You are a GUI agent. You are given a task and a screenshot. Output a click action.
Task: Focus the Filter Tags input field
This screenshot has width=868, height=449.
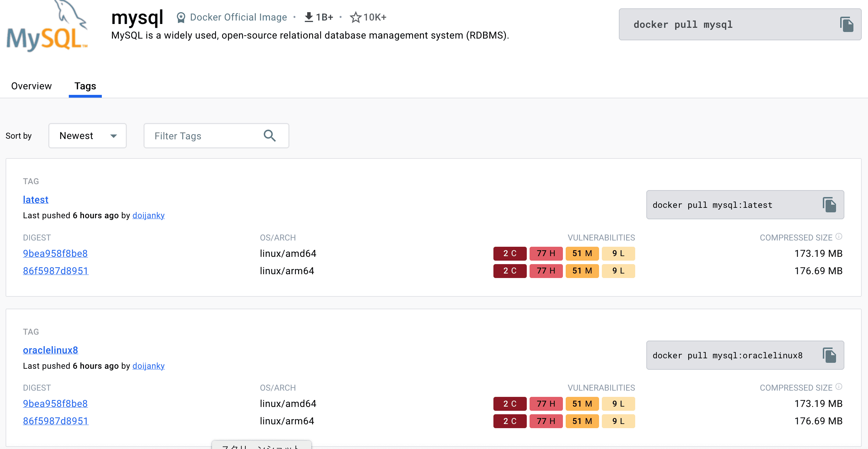(x=205, y=136)
